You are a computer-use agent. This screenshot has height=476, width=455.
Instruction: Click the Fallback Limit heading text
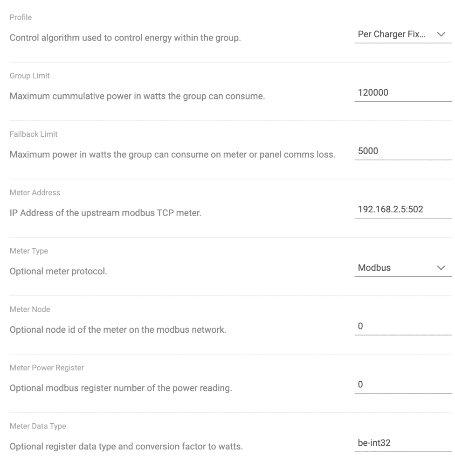(34, 134)
